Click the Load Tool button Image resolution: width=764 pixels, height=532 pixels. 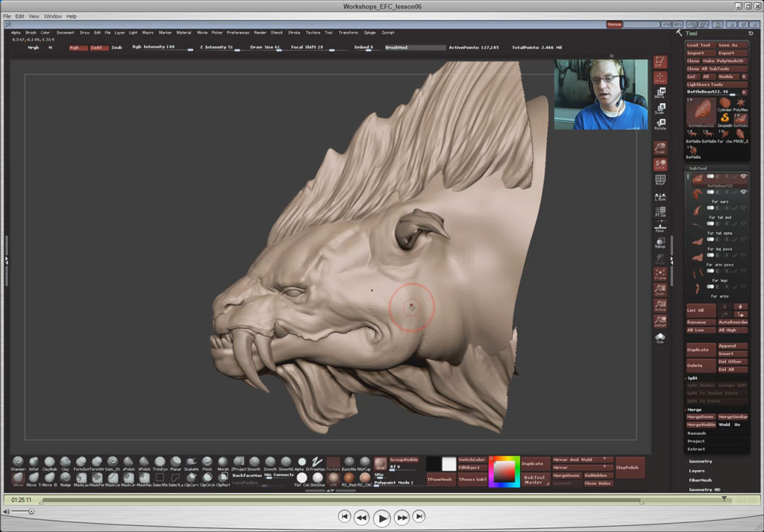[700, 46]
